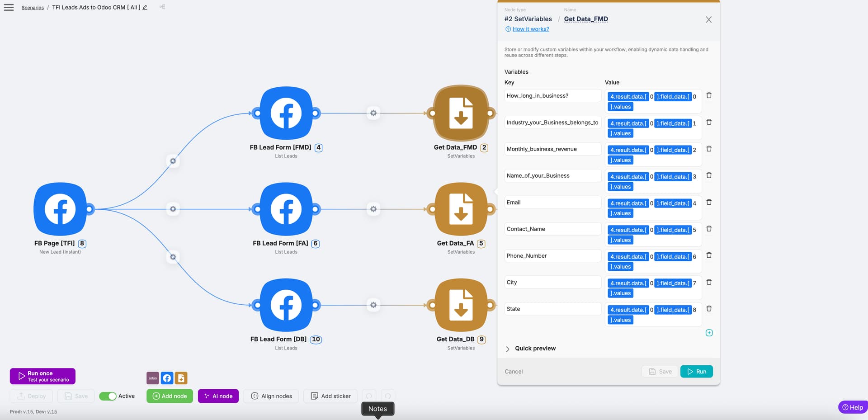
Task: Click the SetVariables quick-add node icon
Action: tap(181, 378)
